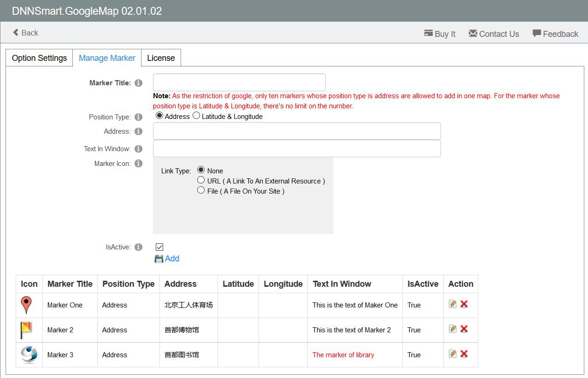Image resolution: width=588 pixels, height=378 pixels.
Task: Delete Marker 2 with red X
Action: tap(464, 329)
